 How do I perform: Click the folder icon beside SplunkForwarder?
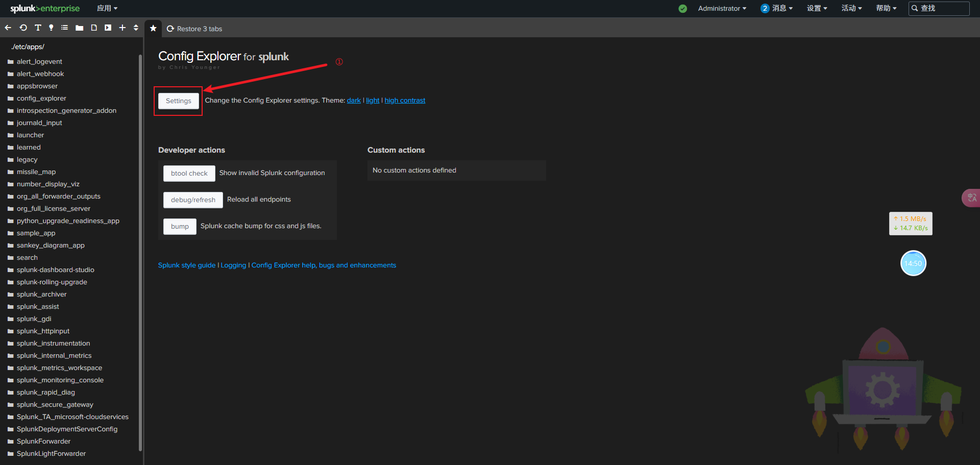(x=11, y=442)
